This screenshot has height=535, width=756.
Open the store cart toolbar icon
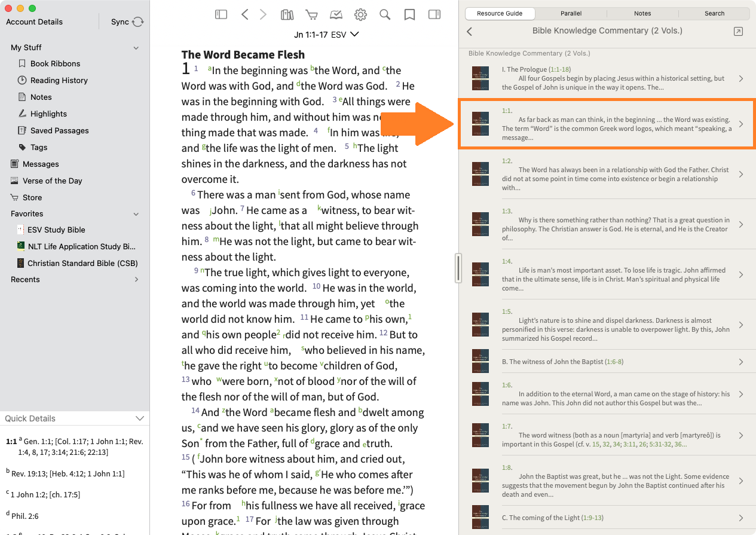pyautogui.click(x=311, y=14)
